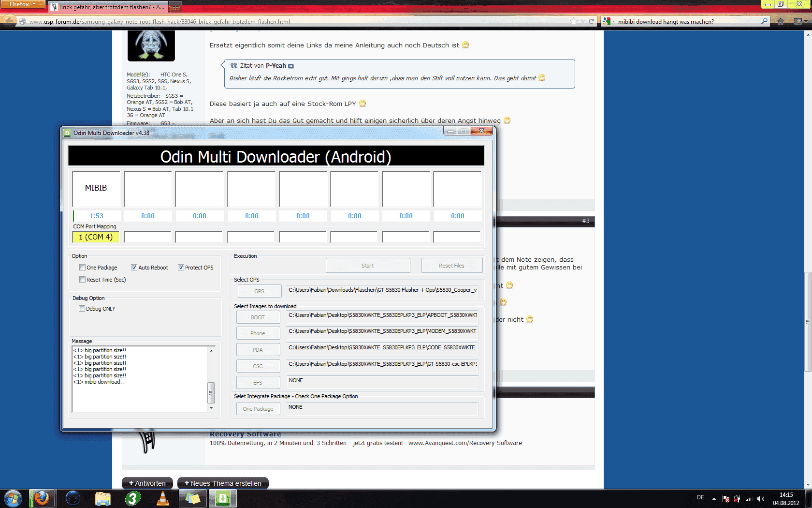Open the Recovery Software ad link
The width and height of the screenshot is (812, 508).
point(245,434)
